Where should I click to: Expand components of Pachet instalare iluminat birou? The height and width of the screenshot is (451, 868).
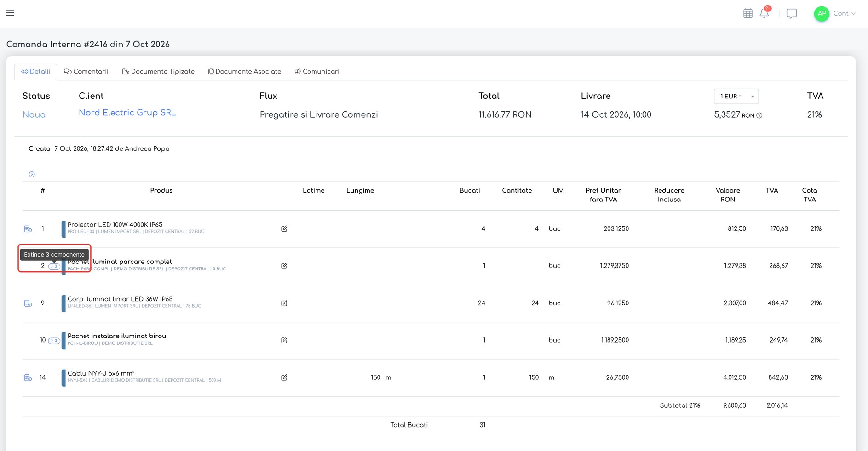click(x=54, y=340)
